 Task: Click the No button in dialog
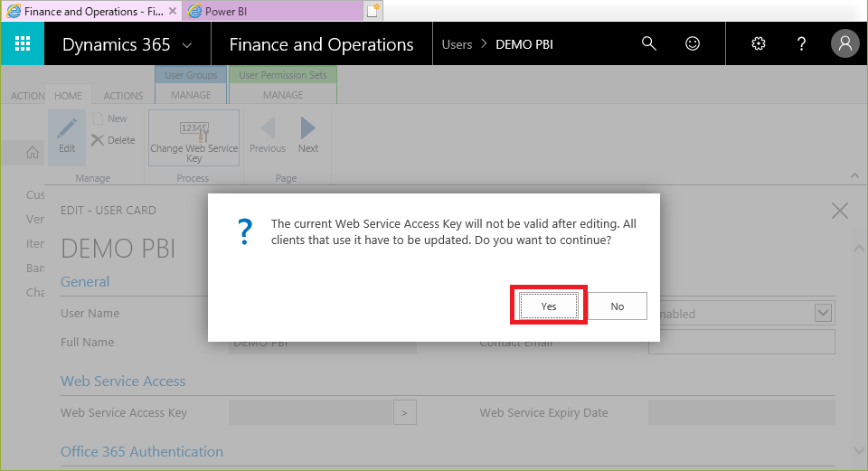[x=617, y=306]
